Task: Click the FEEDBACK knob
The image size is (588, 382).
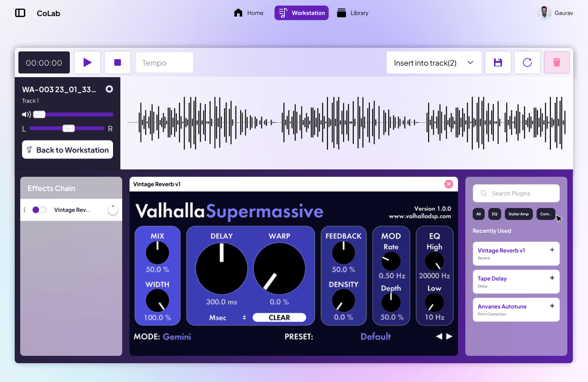Action: pos(344,253)
